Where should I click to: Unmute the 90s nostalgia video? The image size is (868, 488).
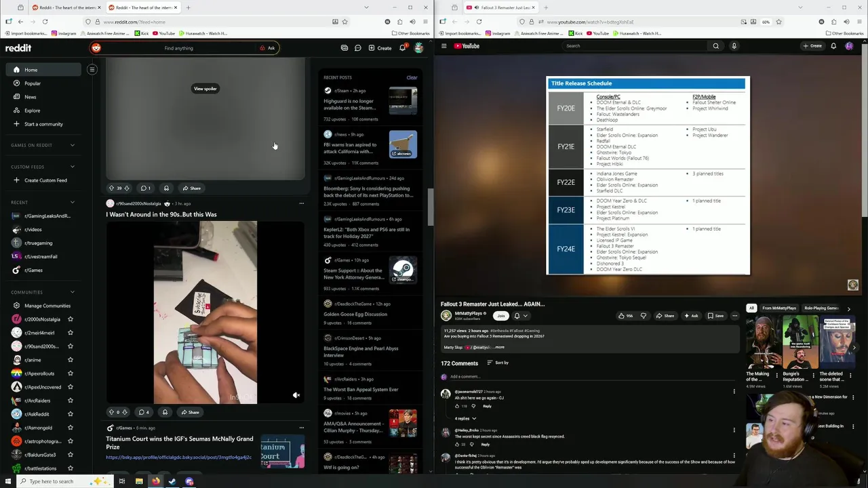pos(296,395)
